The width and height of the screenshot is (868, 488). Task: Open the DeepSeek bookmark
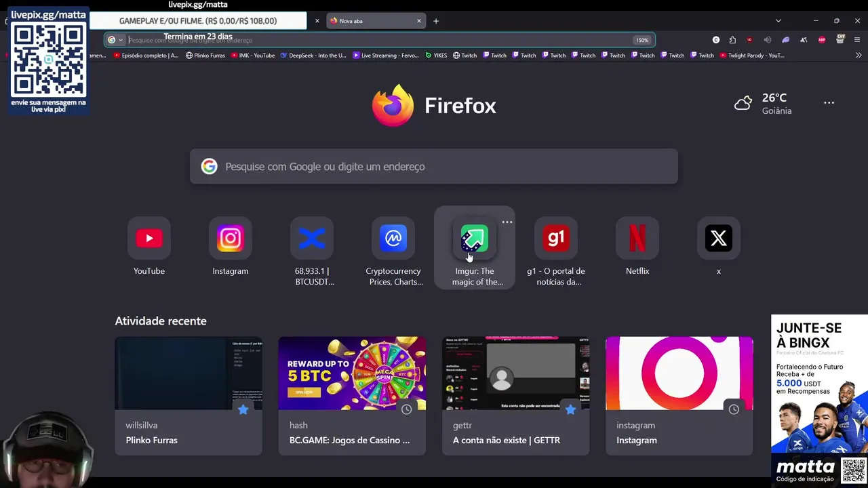click(x=313, y=56)
